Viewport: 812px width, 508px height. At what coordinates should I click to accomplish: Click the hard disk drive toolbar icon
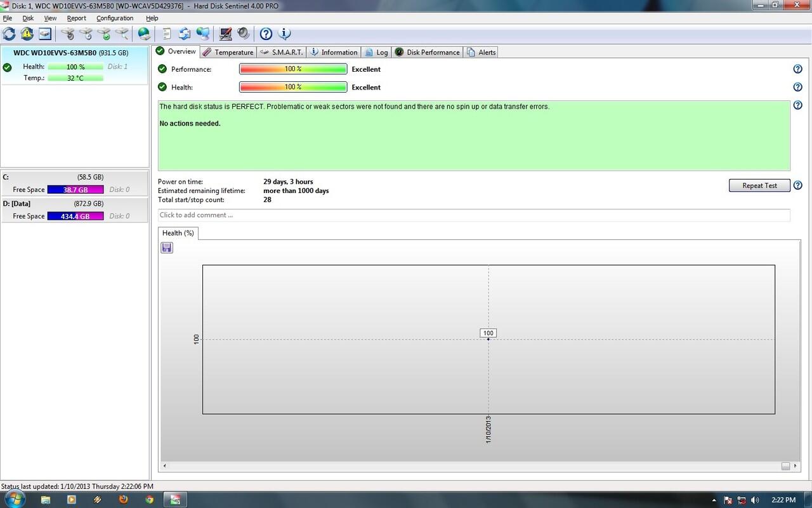(45, 34)
